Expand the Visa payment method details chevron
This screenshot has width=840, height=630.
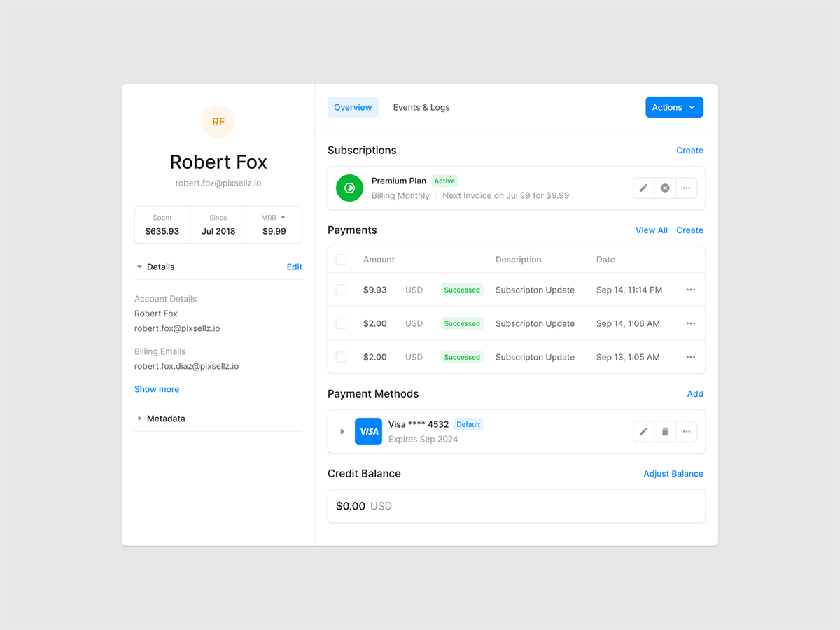pos(342,431)
